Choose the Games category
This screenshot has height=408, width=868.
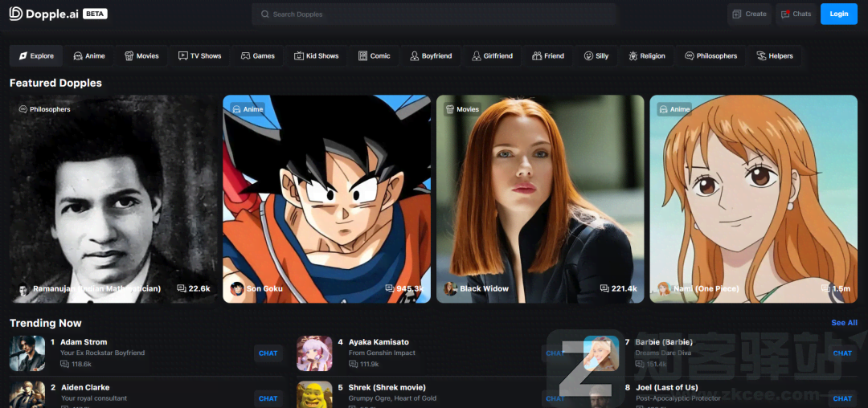tap(258, 56)
